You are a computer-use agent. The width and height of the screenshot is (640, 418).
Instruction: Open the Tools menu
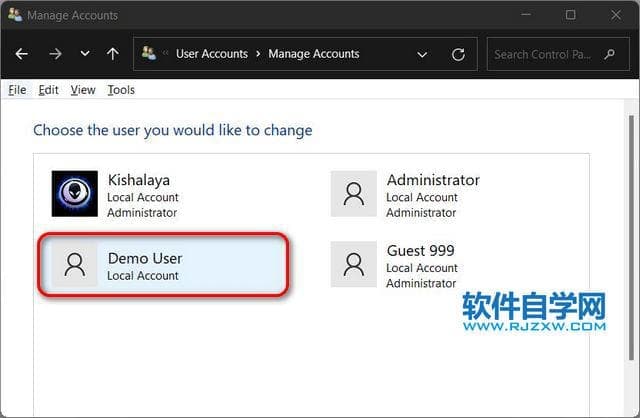click(x=121, y=90)
